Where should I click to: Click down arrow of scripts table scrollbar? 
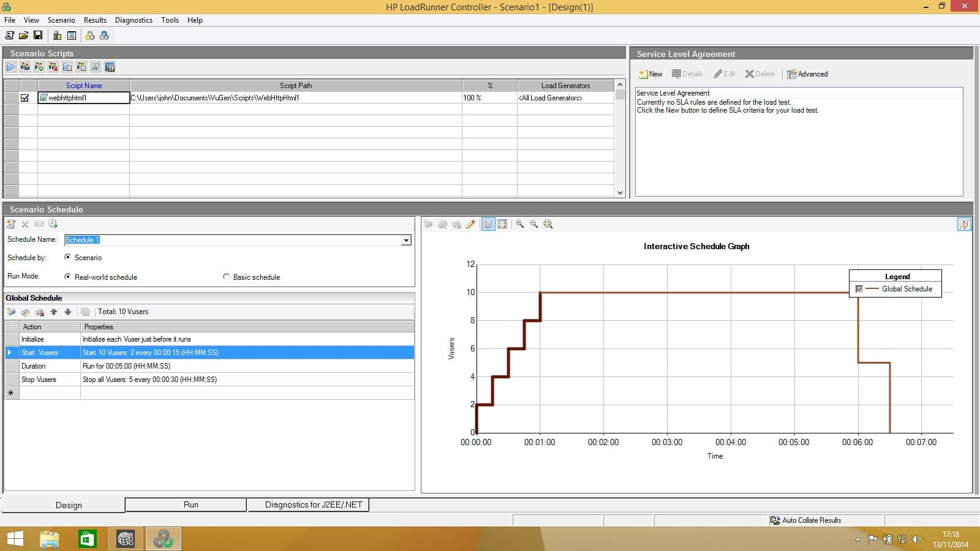620,192
